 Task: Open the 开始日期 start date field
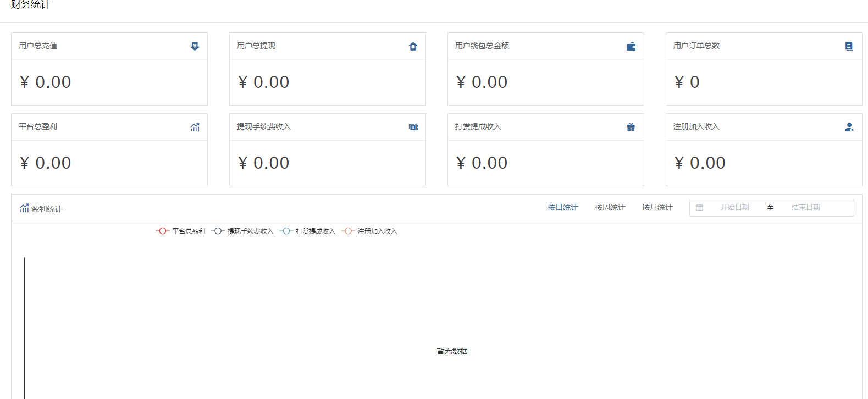pyautogui.click(x=734, y=208)
